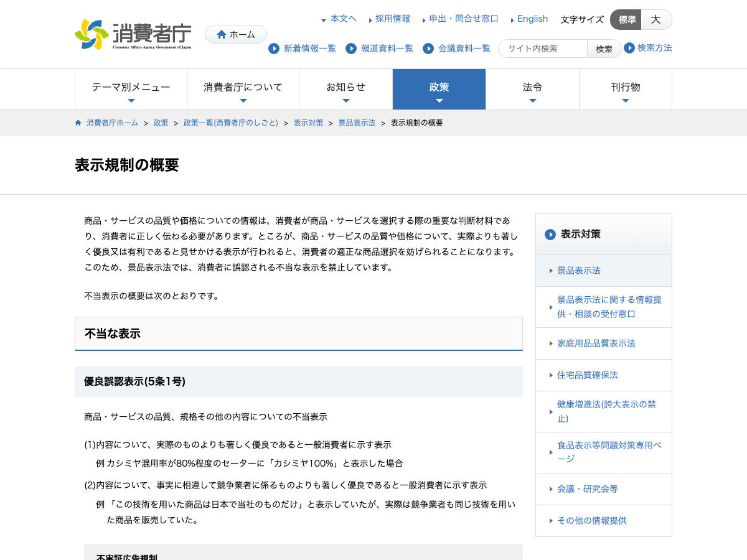Viewport: 747px width, 560px height.
Task: Expand the お知らせ navigation menu
Action: 345,90
